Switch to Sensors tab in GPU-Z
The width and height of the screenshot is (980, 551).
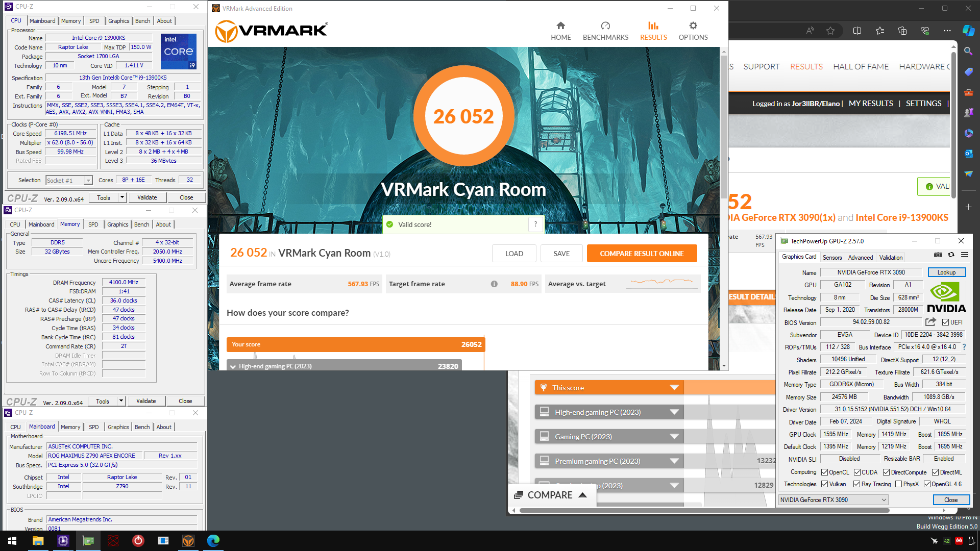click(832, 258)
